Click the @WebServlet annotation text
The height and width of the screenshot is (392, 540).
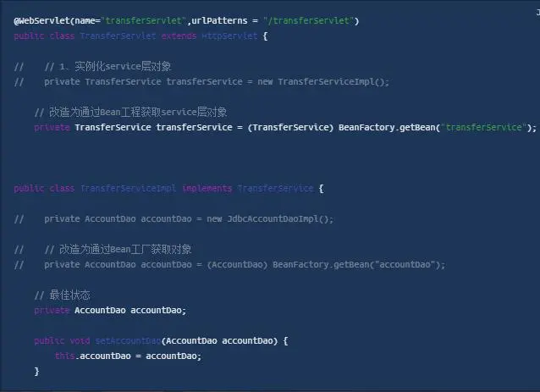click(42, 20)
